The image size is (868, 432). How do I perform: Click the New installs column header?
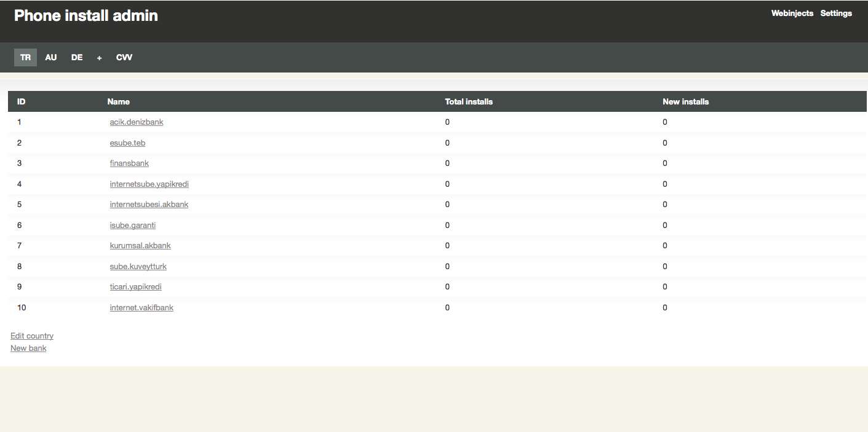pyautogui.click(x=685, y=101)
